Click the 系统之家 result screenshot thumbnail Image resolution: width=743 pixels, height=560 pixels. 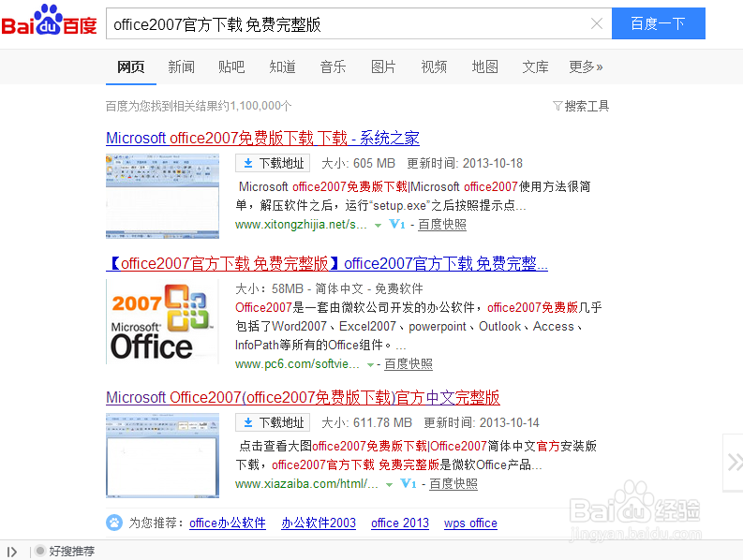pos(162,196)
